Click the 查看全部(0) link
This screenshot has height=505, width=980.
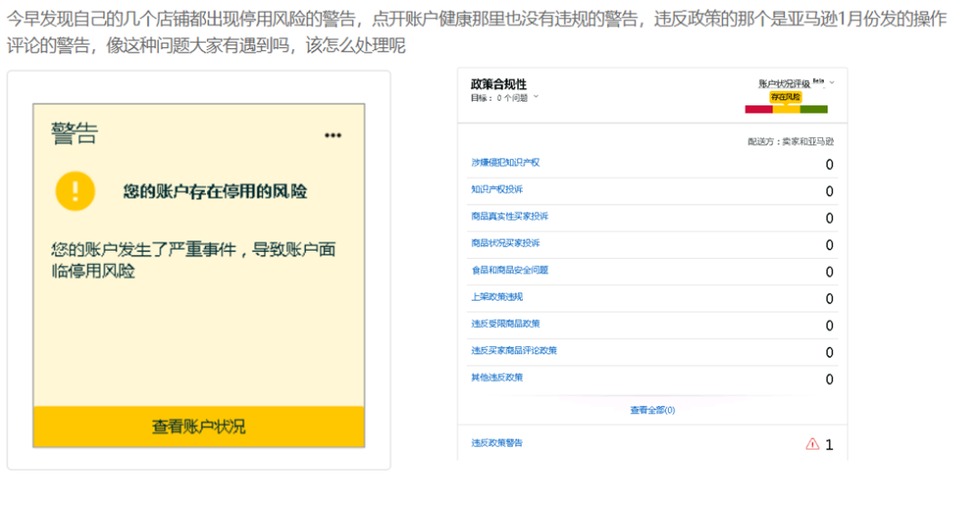point(652,411)
